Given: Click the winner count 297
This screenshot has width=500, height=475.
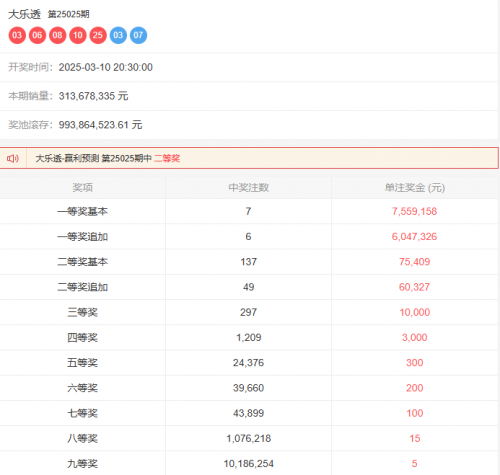Looking at the screenshot, I should point(249,312).
